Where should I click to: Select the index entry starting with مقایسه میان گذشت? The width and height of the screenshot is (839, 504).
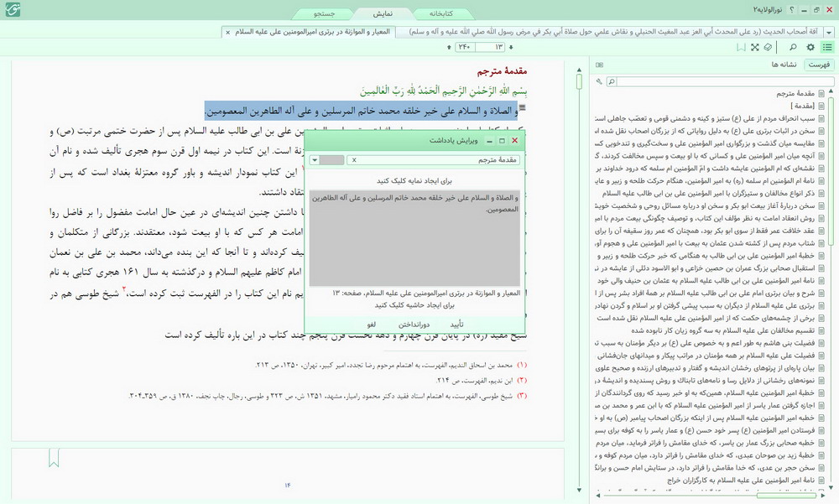pyautogui.click(x=706, y=143)
